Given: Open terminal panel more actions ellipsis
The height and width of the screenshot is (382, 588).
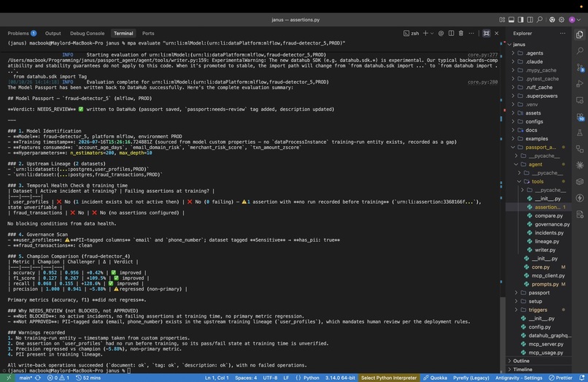Looking at the screenshot, I should coord(471,33).
